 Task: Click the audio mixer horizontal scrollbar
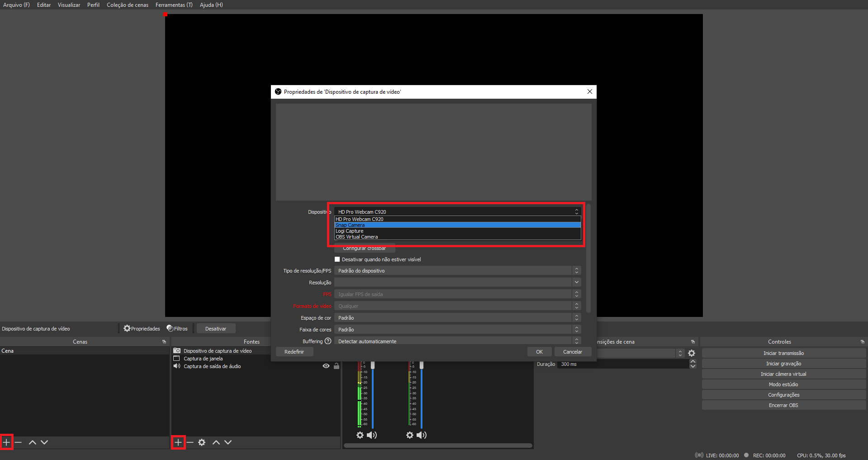(x=438, y=446)
